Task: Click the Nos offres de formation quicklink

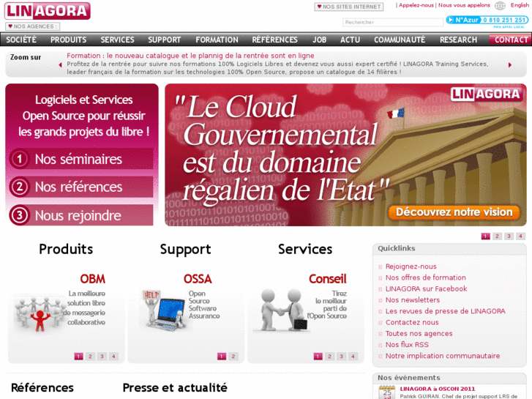Action: click(425, 277)
